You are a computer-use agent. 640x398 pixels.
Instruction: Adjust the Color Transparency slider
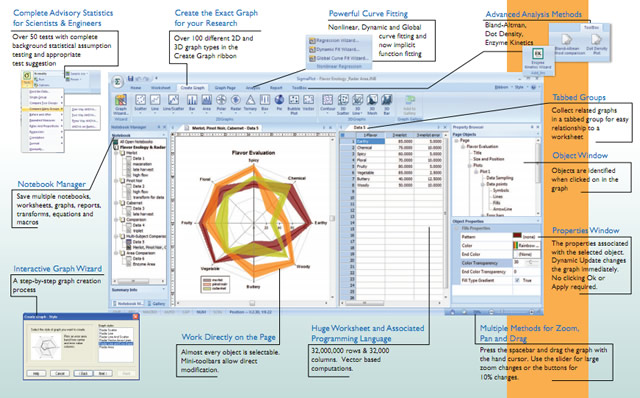click(x=531, y=262)
